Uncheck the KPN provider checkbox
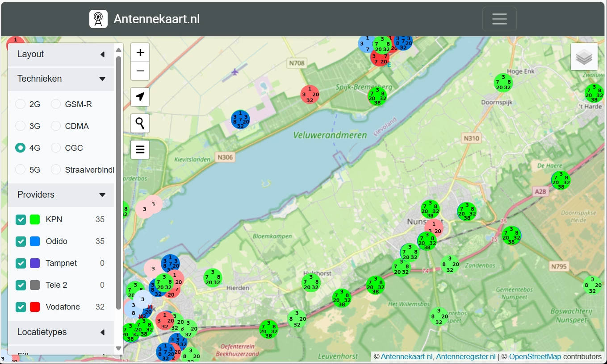The width and height of the screenshot is (607, 364). pos(21,219)
